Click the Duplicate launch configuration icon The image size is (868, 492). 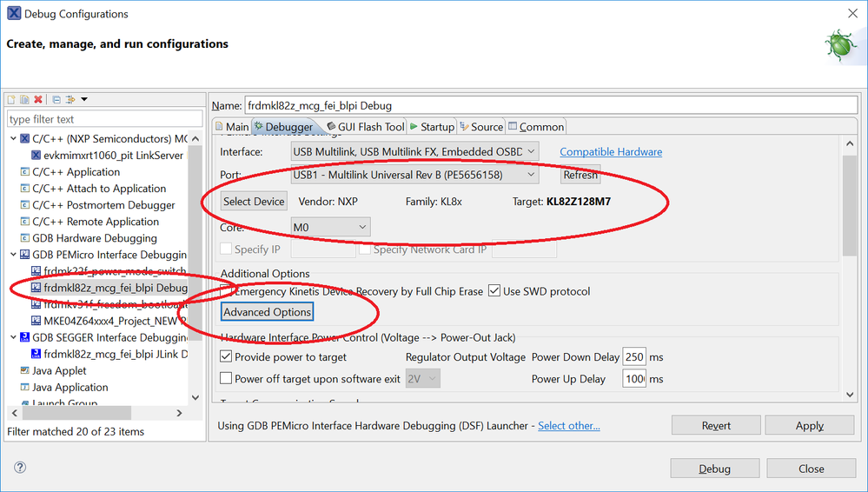24,100
